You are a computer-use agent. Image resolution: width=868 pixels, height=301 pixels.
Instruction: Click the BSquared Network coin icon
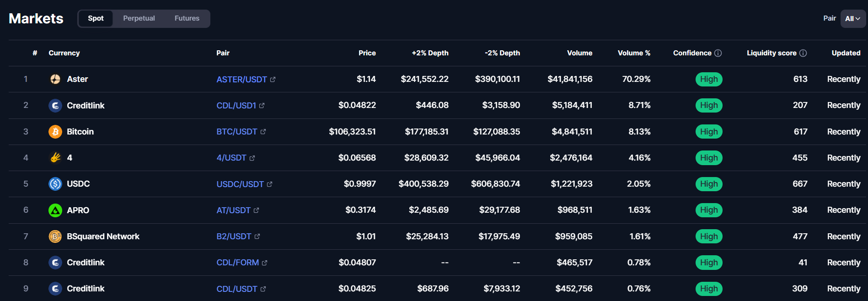[55, 236]
